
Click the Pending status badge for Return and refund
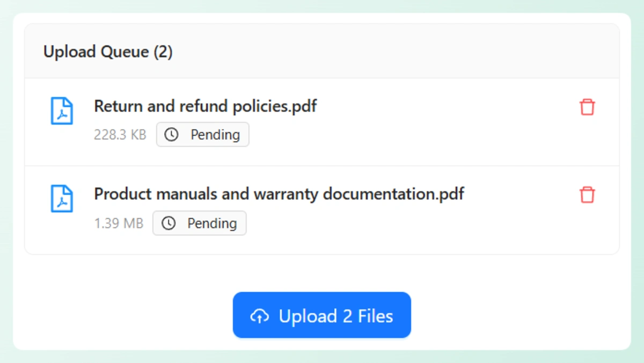[203, 135]
